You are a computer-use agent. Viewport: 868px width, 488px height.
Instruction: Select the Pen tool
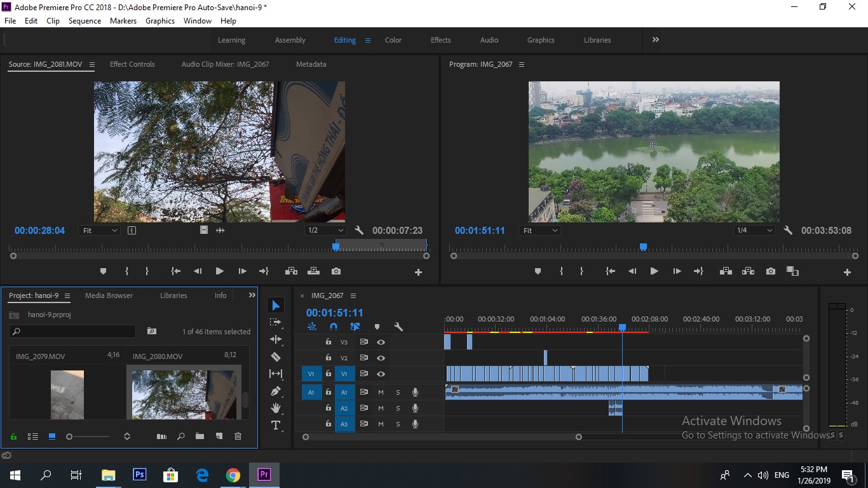276,391
